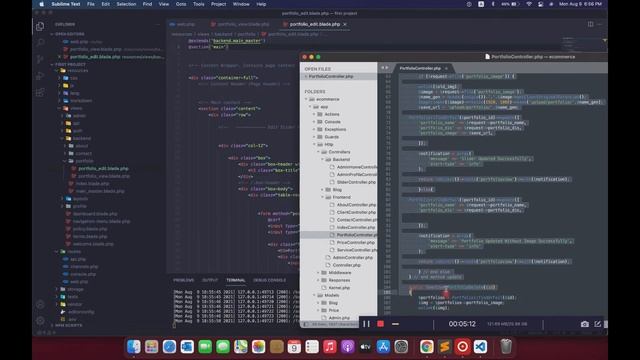
Task: Open Run and Debug view in VS Code
Action: click(40, 76)
